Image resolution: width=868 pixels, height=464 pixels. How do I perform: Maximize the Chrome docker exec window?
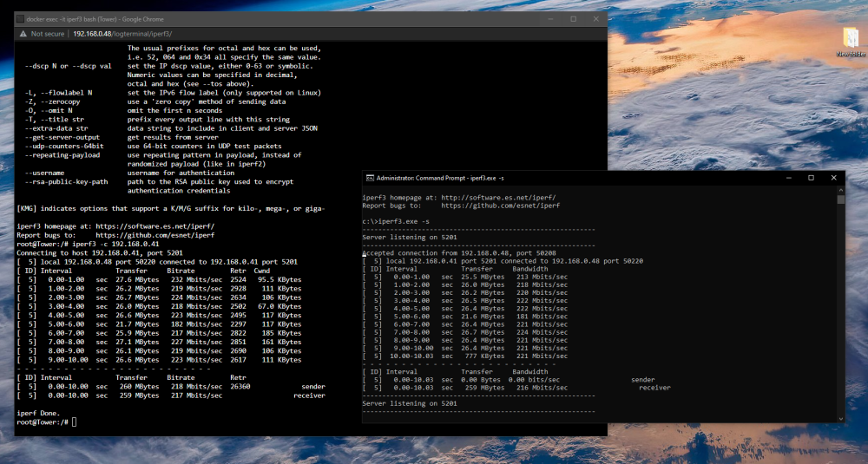(x=574, y=19)
